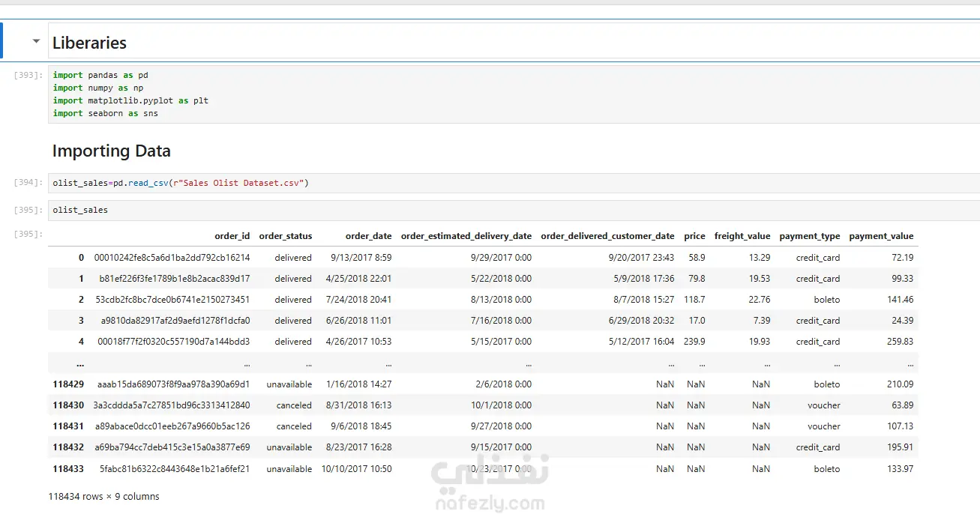Click freight value 7.39
Image resolution: width=980 pixels, height=514 pixels.
click(762, 321)
